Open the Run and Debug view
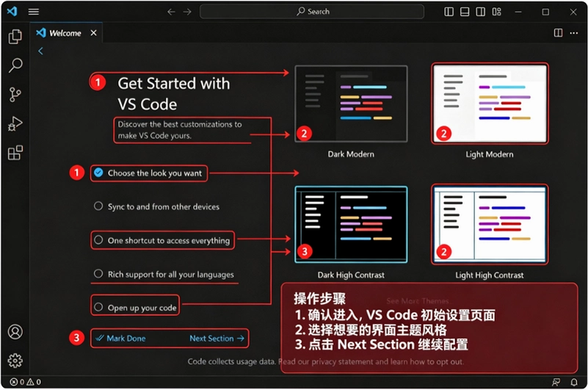Image resolution: width=588 pixels, height=390 pixels. [x=15, y=123]
